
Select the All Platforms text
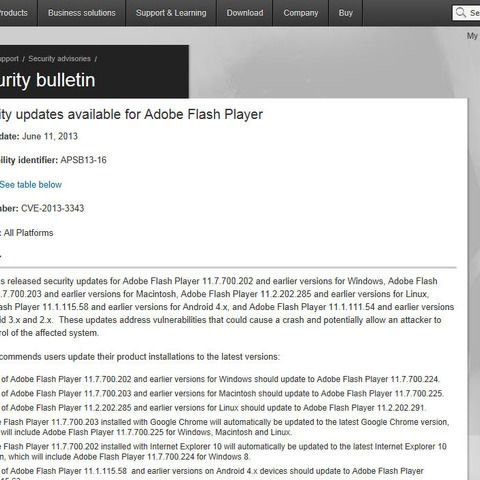pos(28,233)
